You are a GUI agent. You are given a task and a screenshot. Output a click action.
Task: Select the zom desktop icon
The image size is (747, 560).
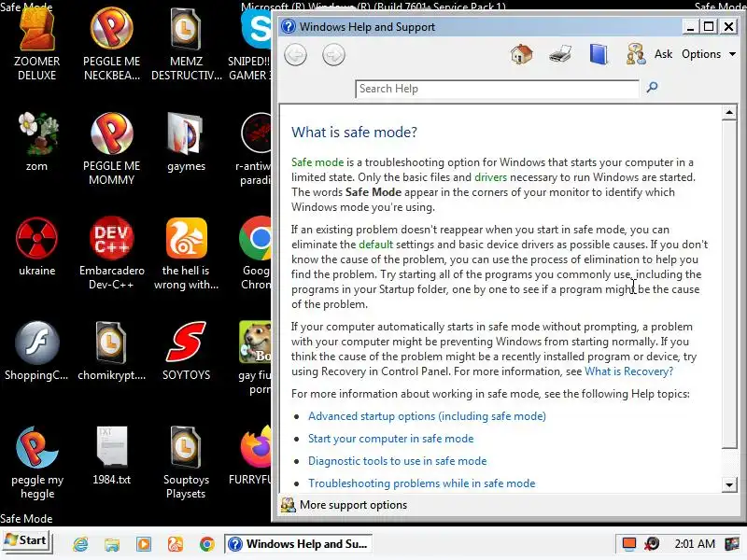coord(36,142)
